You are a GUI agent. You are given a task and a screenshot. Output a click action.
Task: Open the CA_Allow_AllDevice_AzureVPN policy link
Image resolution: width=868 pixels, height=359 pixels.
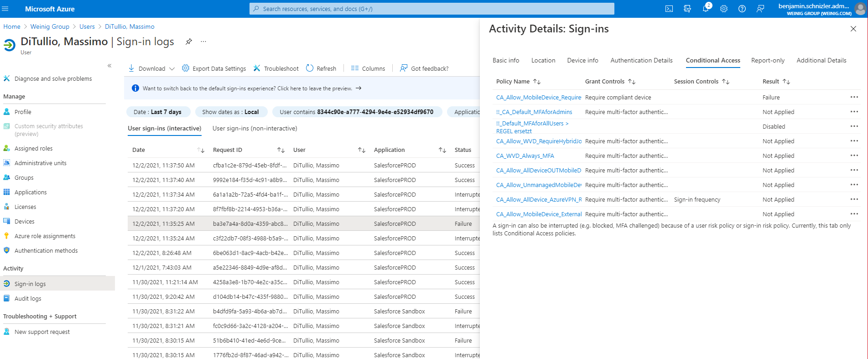[539, 199]
